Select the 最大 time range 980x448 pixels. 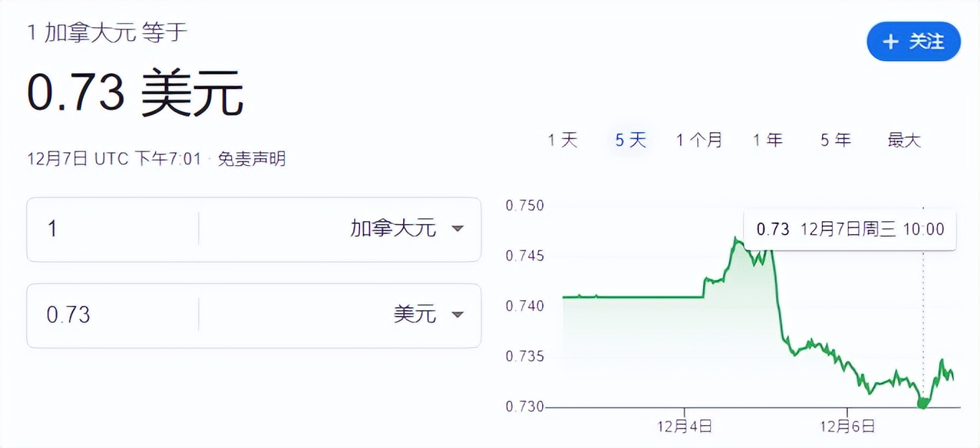[x=903, y=140]
